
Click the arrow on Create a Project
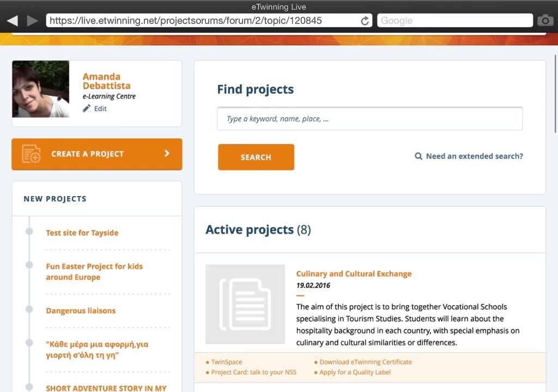click(167, 154)
